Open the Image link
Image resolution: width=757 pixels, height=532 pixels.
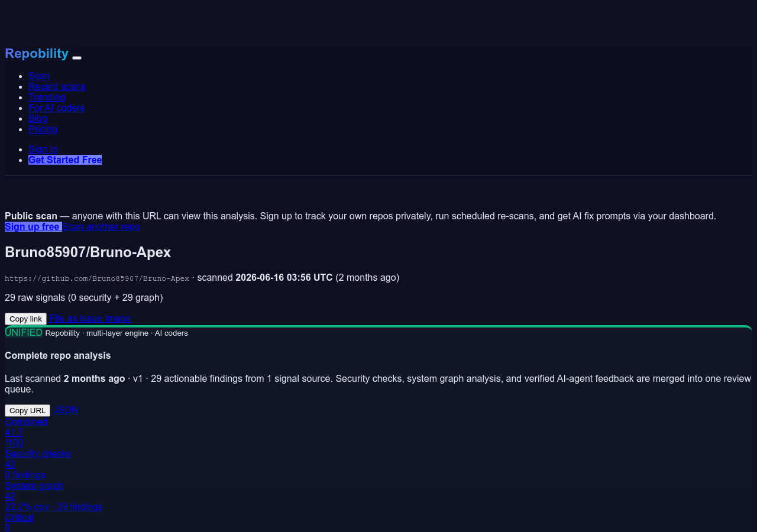click(118, 318)
